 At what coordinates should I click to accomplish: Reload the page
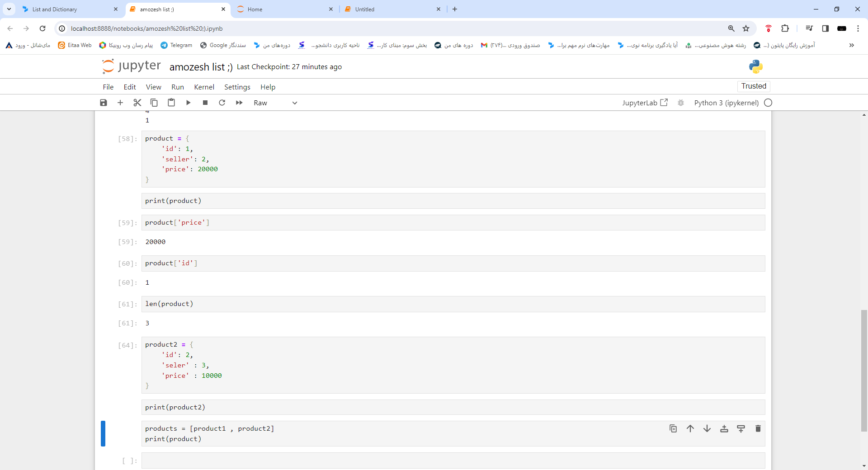(42, 28)
